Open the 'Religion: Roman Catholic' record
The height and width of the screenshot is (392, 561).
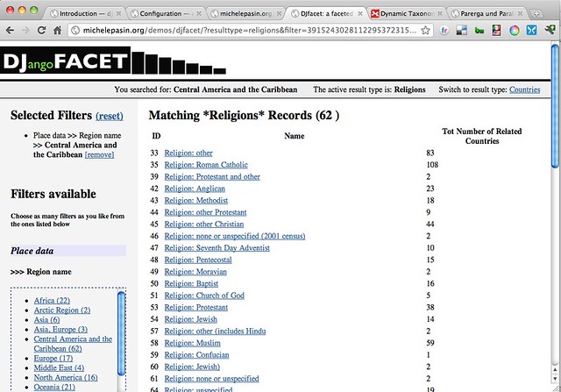click(206, 165)
